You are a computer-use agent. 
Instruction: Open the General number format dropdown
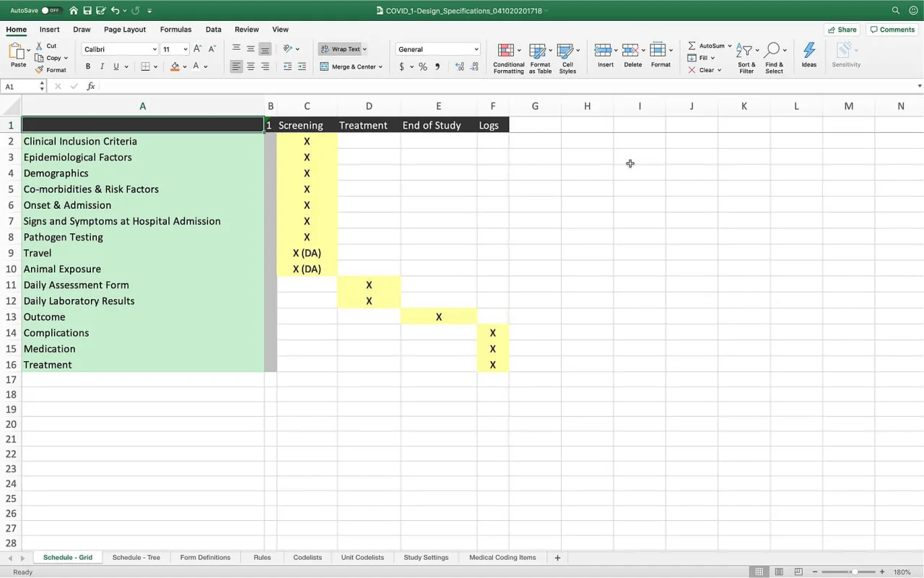tap(476, 49)
